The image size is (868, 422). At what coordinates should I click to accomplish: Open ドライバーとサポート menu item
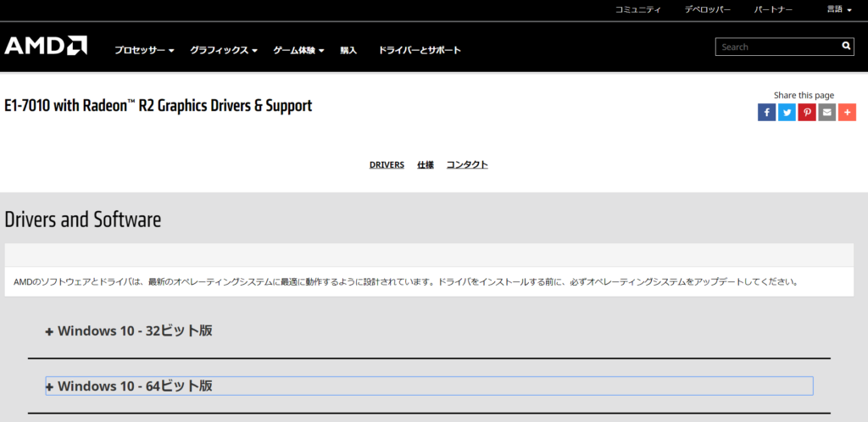(x=420, y=50)
